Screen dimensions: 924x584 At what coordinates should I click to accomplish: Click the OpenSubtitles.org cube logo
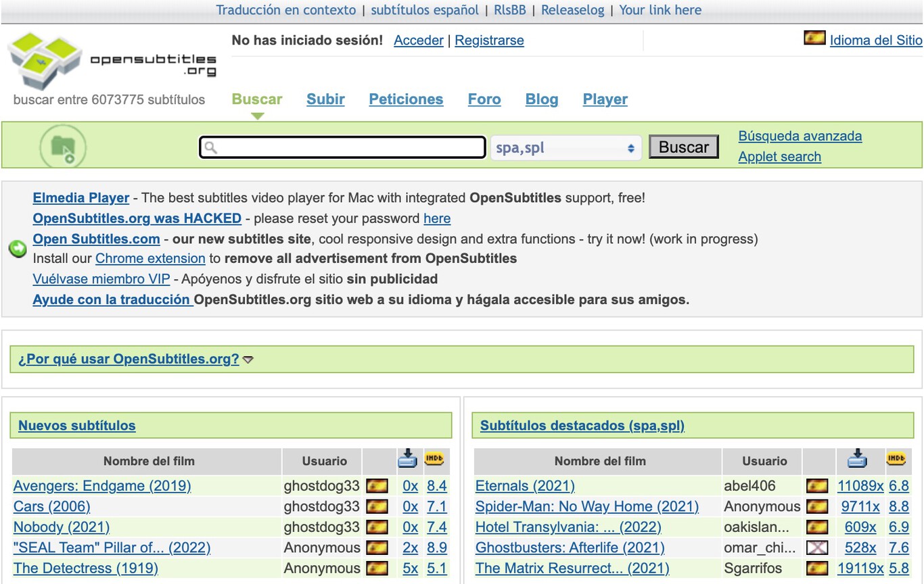(x=46, y=59)
